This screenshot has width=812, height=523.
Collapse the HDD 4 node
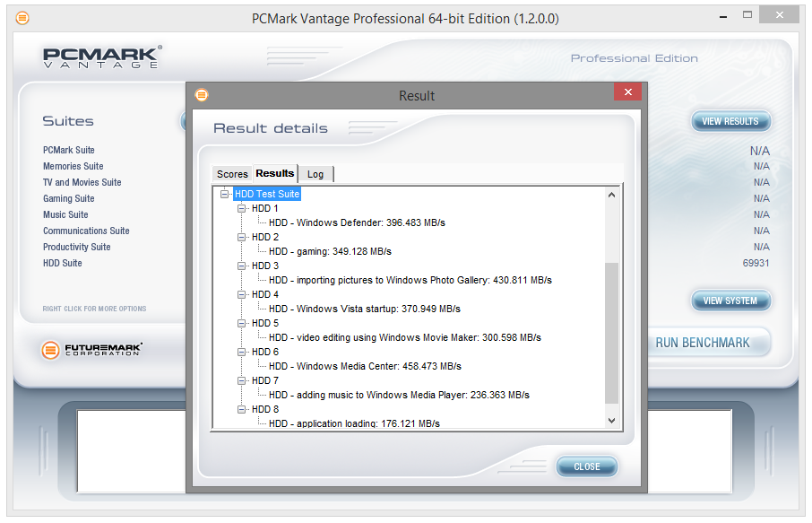coord(241,294)
